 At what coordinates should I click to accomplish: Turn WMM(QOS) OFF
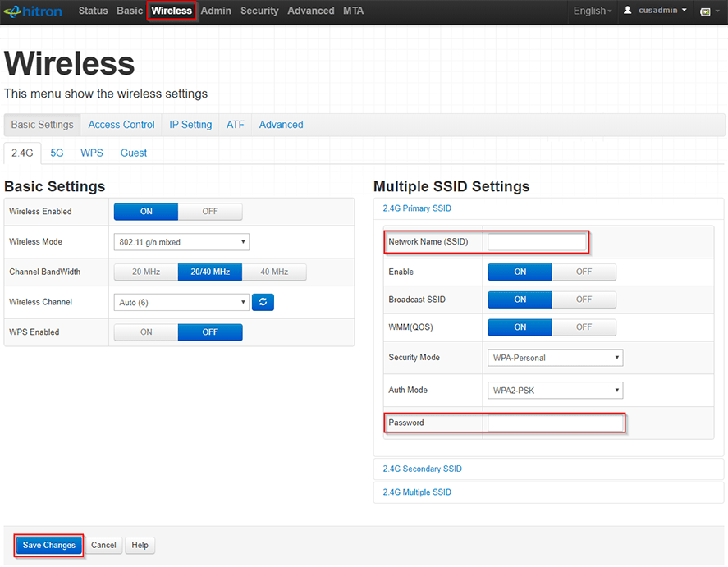(x=584, y=327)
